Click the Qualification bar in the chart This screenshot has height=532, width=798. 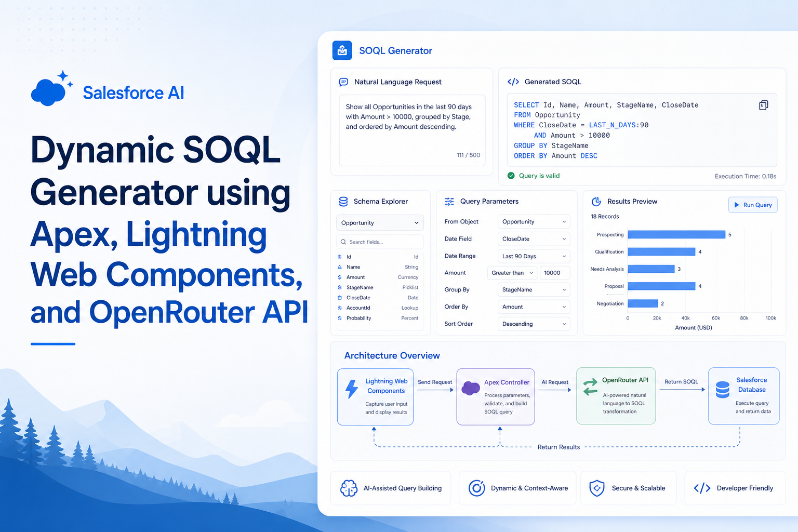click(661, 252)
